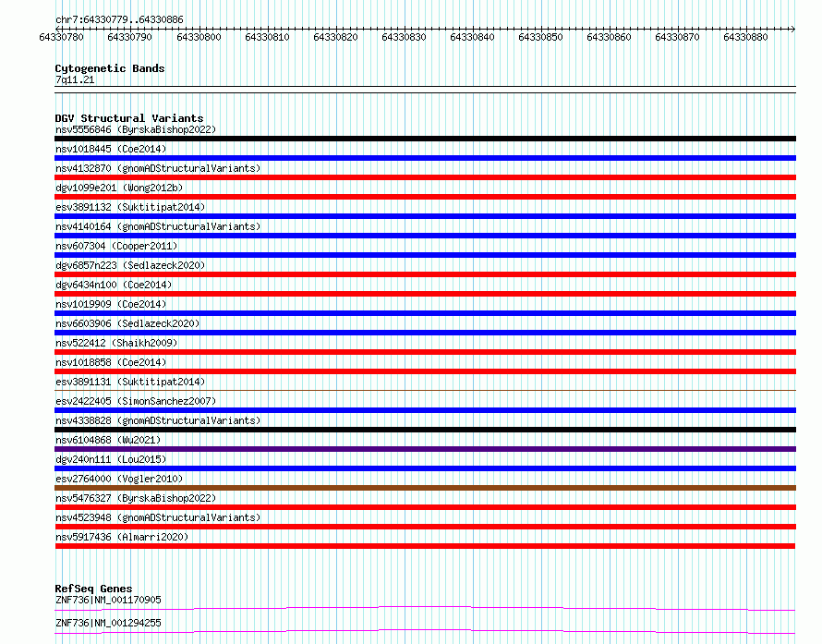This screenshot has width=822, height=644.
Task: Click the thin brown line under esv3891131
Action: (425, 390)
